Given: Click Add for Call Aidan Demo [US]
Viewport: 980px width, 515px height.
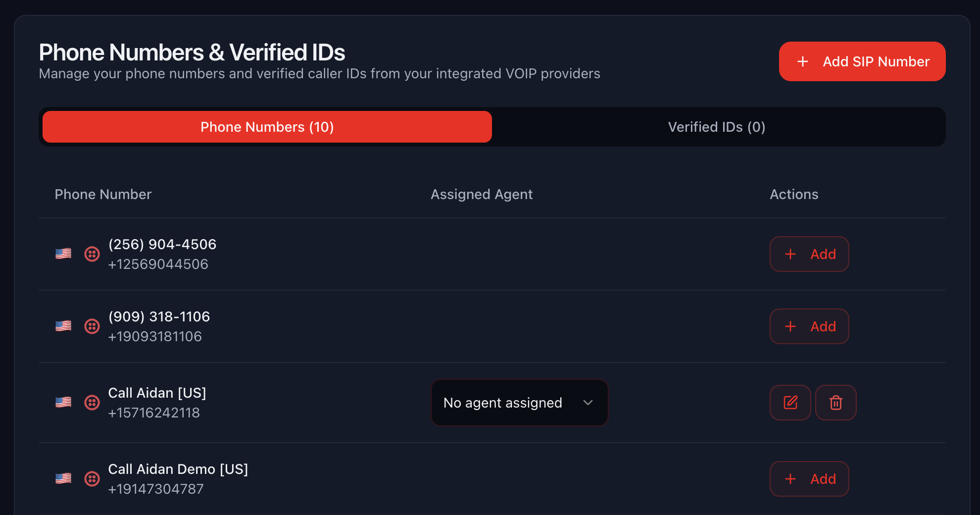Looking at the screenshot, I should pos(809,479).
